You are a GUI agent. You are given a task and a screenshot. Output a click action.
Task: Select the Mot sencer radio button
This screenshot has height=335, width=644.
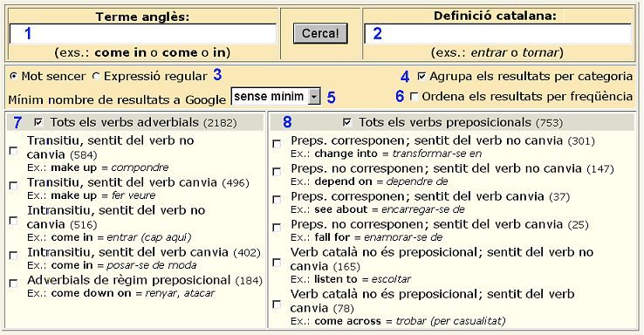click(x=14, y=77)
